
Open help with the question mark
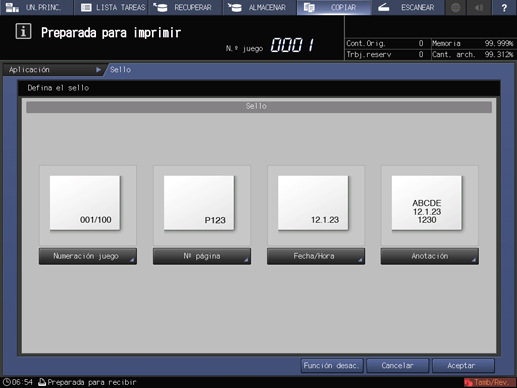pos(504,7)
